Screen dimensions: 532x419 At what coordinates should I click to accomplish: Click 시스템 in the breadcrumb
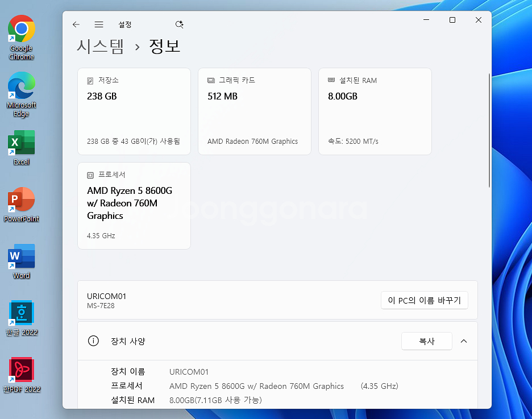tap(100, 47)
